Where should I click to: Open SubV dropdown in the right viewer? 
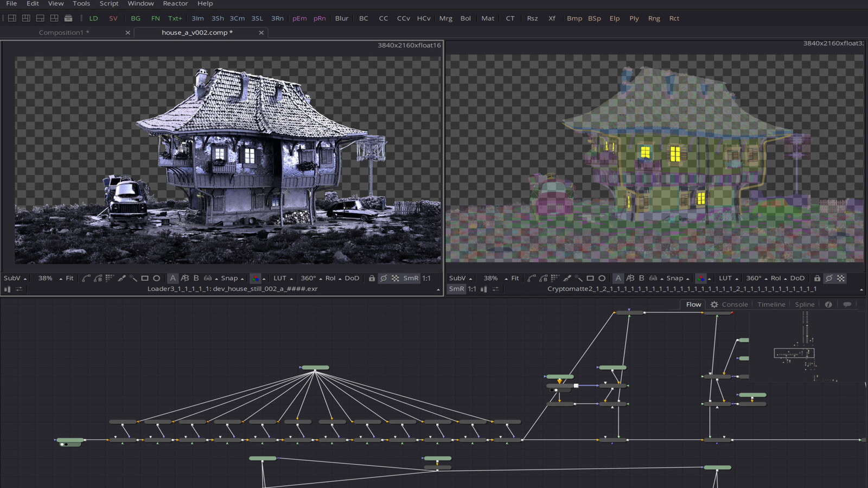coord(460,278)
